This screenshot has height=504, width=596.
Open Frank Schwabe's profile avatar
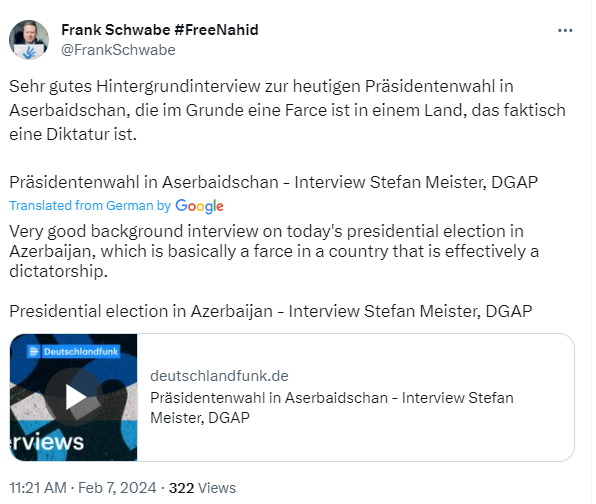tap(29, 40)
